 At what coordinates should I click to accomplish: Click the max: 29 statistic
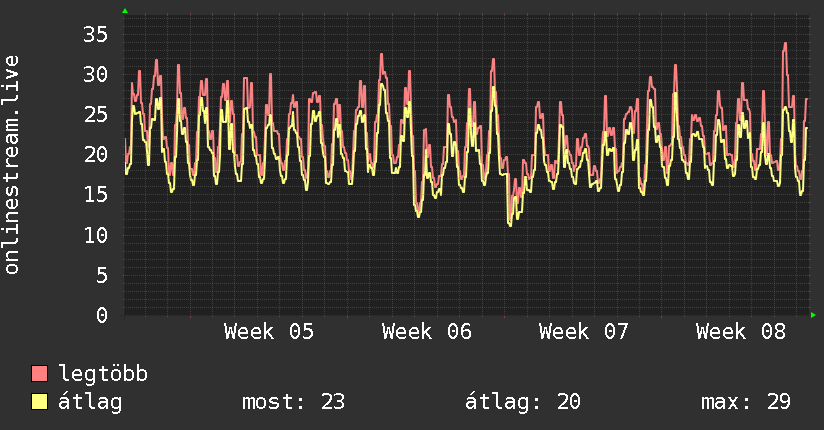click(x=746, y=402)
